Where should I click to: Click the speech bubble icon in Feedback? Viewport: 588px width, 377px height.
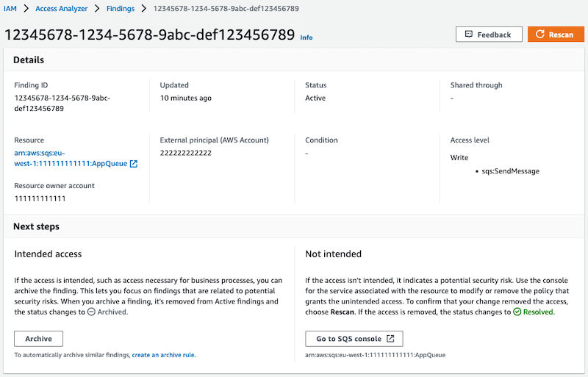(468, 34)
